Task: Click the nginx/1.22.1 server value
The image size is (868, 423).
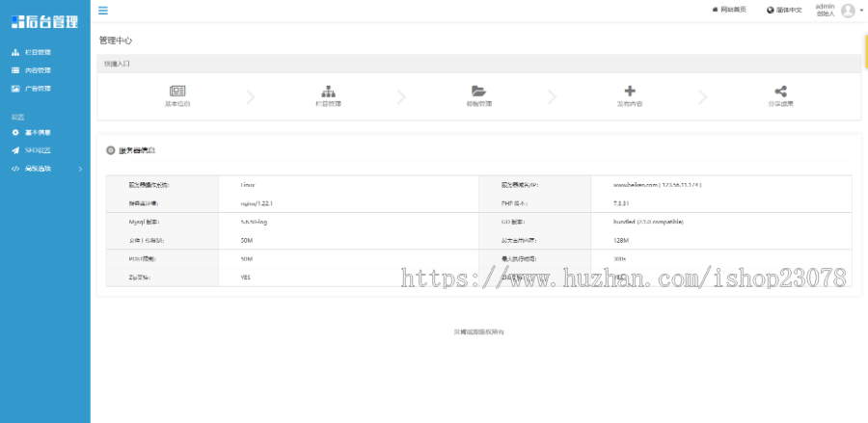Action: pos(257,203)
